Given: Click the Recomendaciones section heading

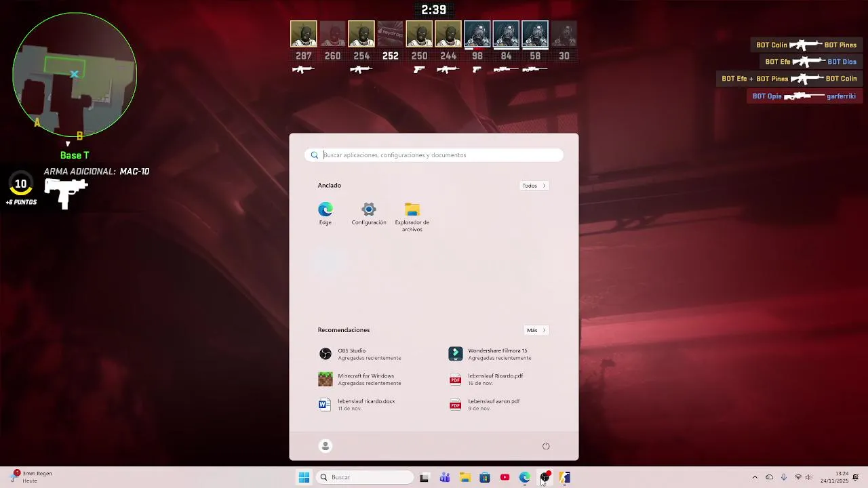Looking at the screenshot, I should click(344, 330).
